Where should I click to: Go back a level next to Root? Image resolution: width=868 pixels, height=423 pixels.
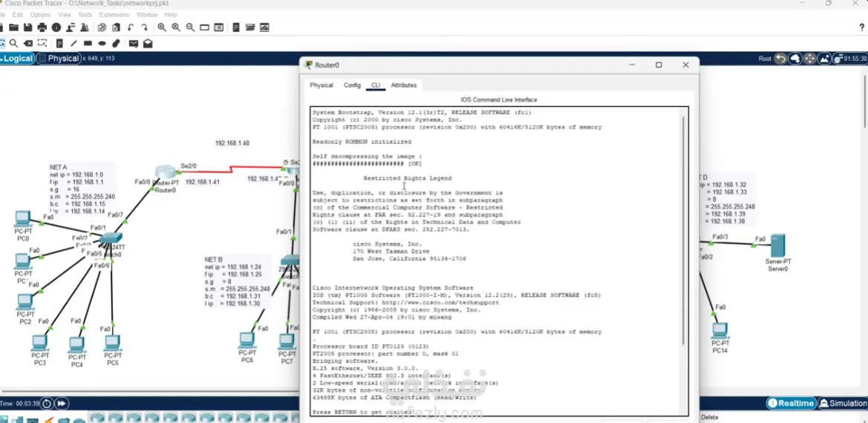coord(780,58)
